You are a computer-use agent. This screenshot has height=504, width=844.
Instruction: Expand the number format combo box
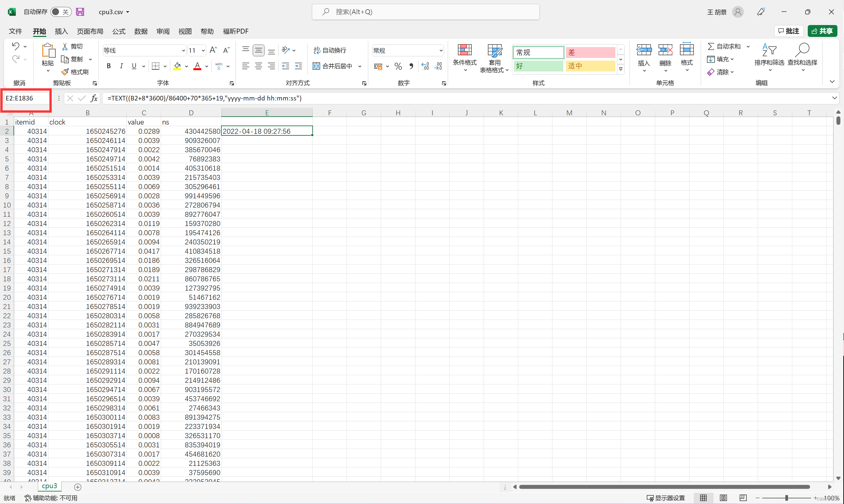point(440,51)
